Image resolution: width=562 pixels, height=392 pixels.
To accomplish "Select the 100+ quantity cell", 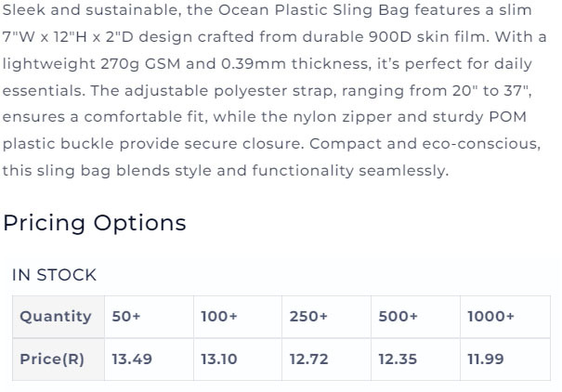I will pos(238,317).
